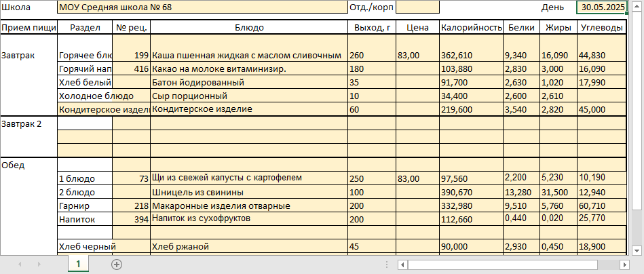Go to next sheet with the right arrow
Viewport: 644px width, 274px height.
click(x=39, y=265)
